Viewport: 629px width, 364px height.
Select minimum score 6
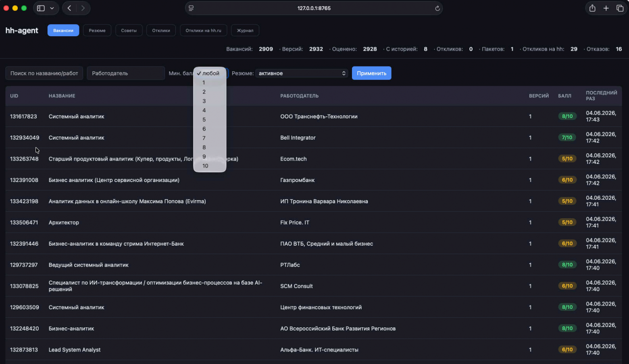pos(210,129)
